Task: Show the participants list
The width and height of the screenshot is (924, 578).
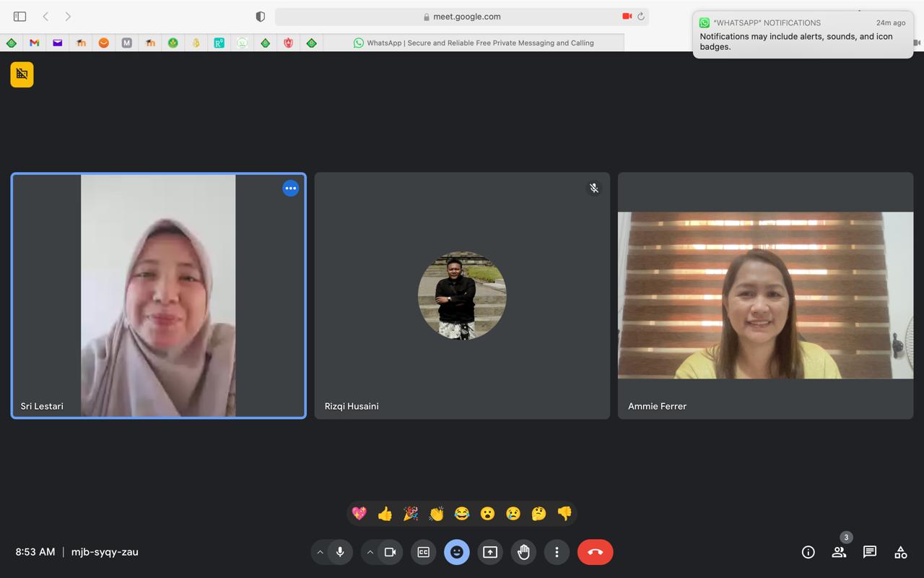Action: point(839,552)
